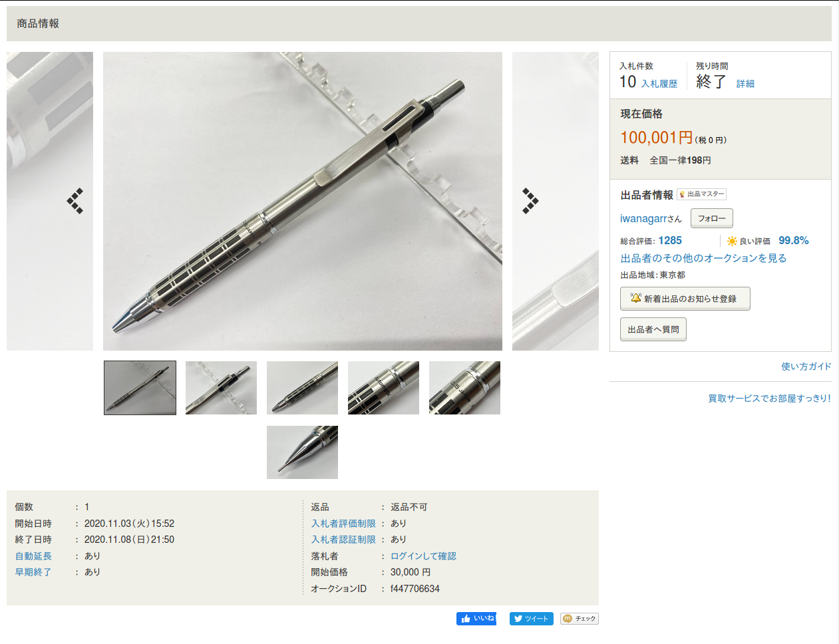Share via the Twitter ツイート button

click(x=532, y=619)
